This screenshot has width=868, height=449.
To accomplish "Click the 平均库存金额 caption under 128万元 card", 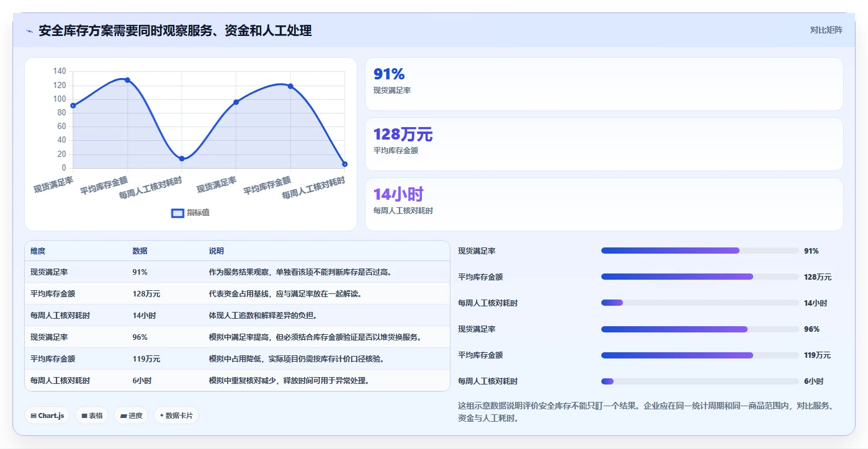I will click(x=396, y=150).
